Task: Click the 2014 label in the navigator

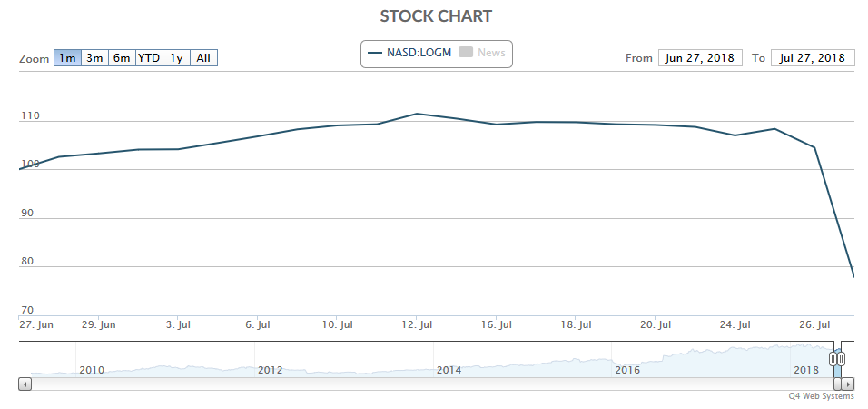Action: coord(449,370)
